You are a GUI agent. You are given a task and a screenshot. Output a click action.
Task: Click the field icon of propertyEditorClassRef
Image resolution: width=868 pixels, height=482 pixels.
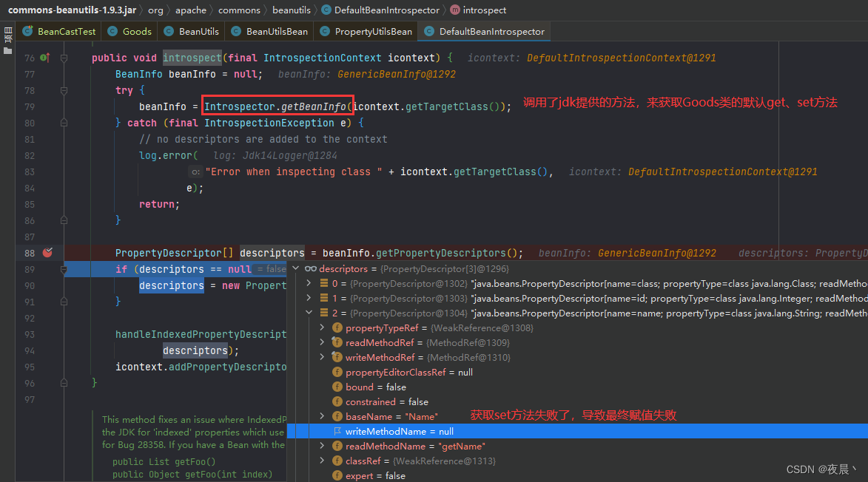[x=337, y=372]
